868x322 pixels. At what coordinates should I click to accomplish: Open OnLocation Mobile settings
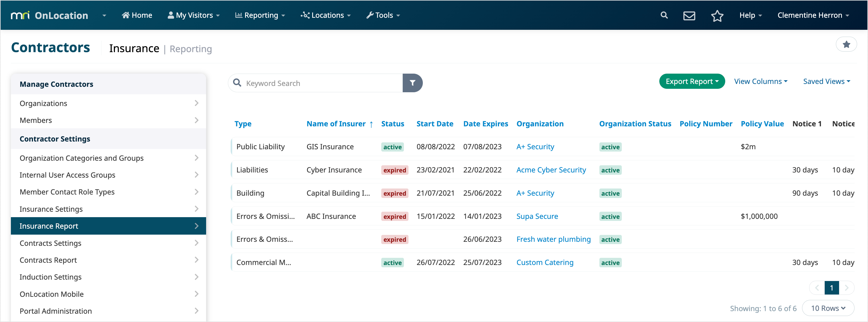[x=108, y=294]
